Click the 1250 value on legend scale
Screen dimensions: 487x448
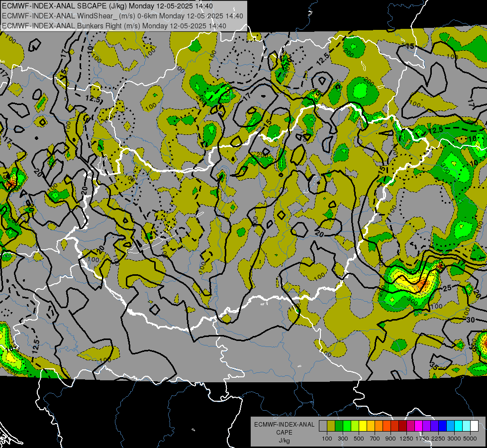(x=406, y=439)
